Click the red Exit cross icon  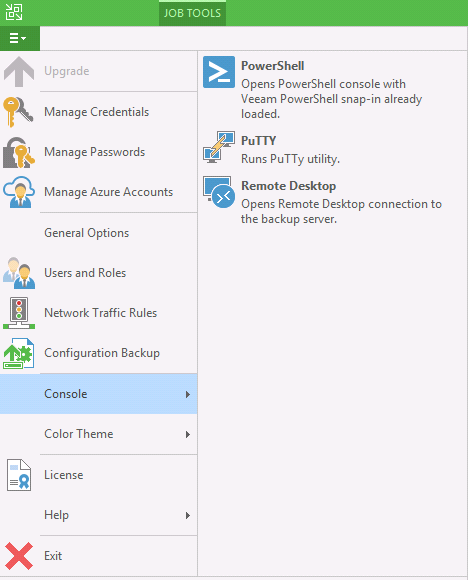tap(18, 556)
